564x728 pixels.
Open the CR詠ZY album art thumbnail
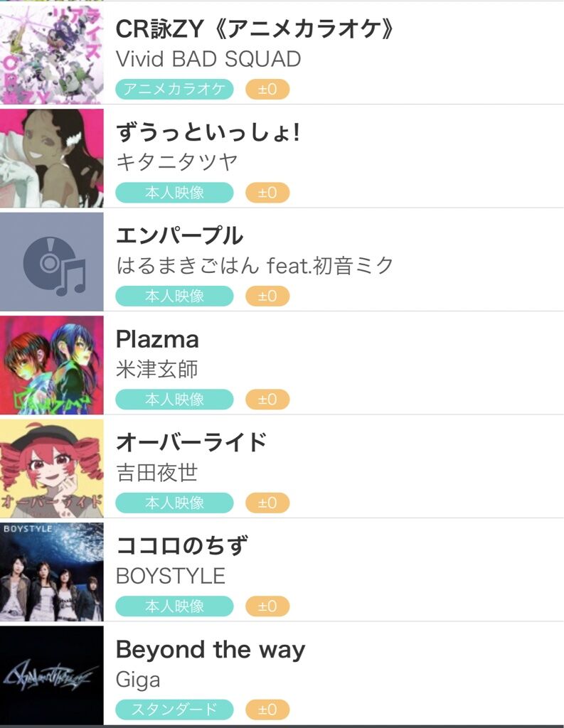click(x=51, y=53)
